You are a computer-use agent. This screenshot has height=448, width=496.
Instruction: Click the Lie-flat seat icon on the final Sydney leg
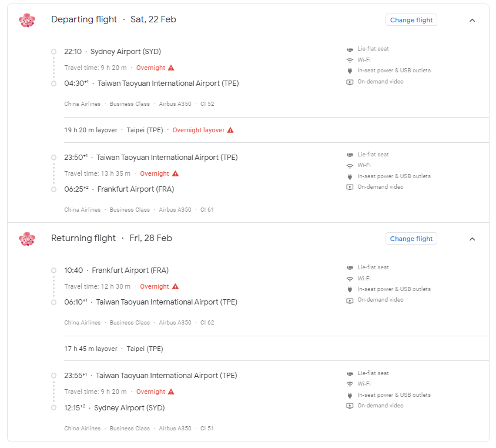click(x=348, y=373)
